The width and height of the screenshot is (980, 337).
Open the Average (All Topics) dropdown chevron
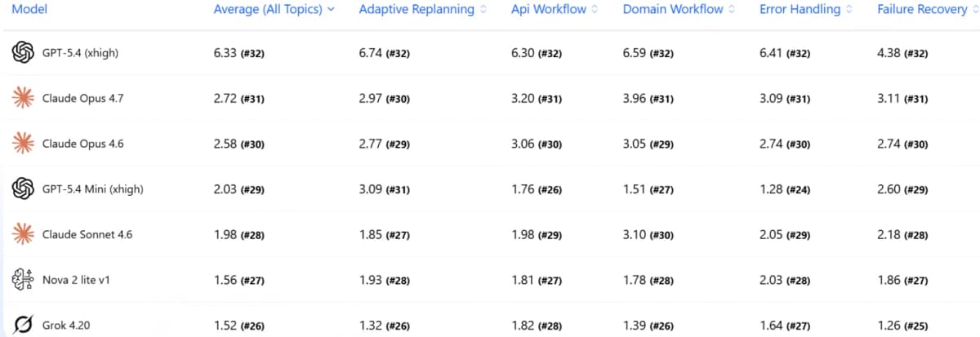(330, 10)
